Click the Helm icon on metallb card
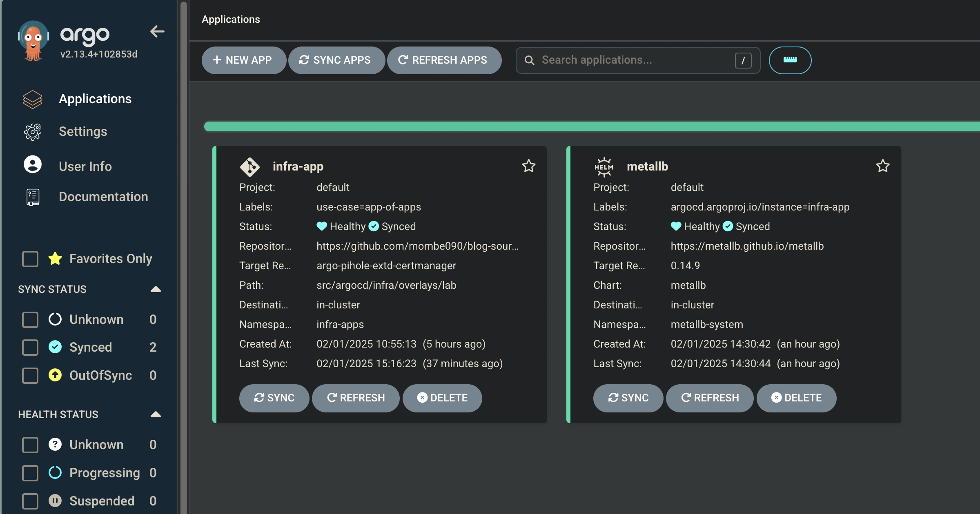This screenshot has height=514, width=980. coord(604,166)
